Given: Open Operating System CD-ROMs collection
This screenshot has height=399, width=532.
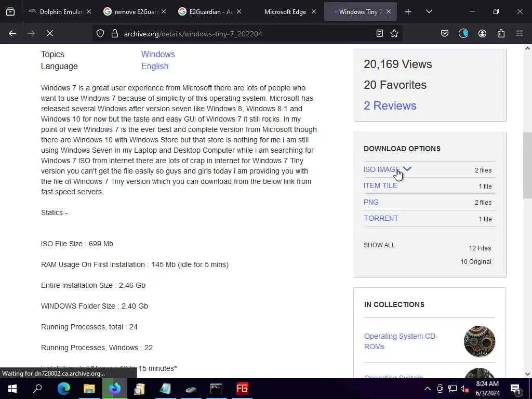Looking at the screenshot, I should [x=401, y=341].
